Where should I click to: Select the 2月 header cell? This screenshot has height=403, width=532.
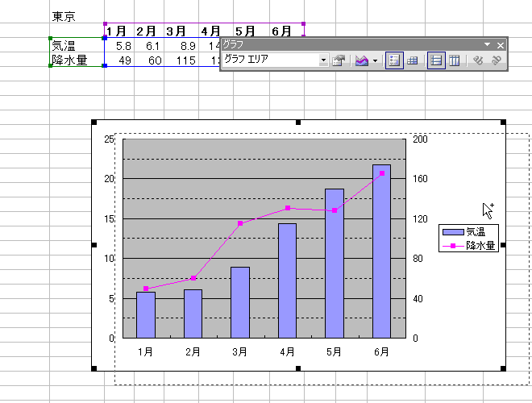tap(149, 31)
